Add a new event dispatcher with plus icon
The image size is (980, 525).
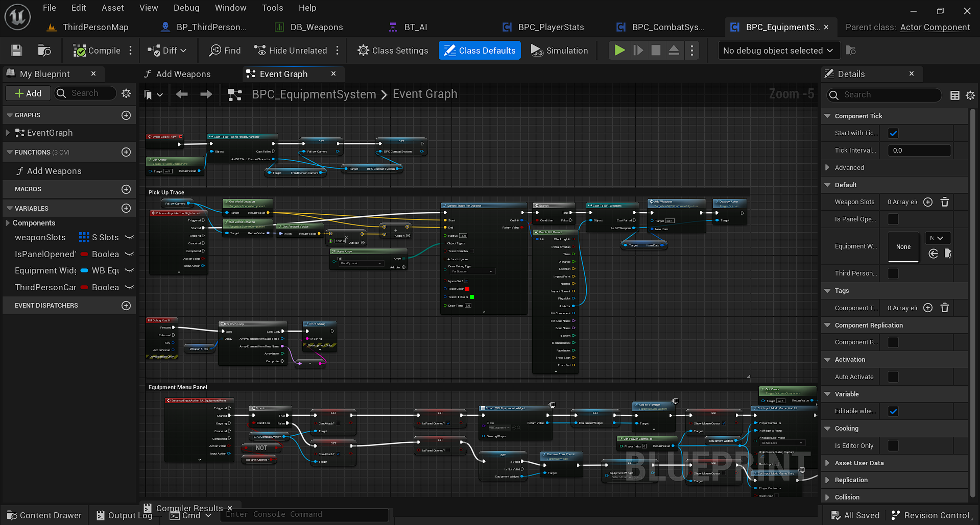pyautogui.click(x=126, y=306)
